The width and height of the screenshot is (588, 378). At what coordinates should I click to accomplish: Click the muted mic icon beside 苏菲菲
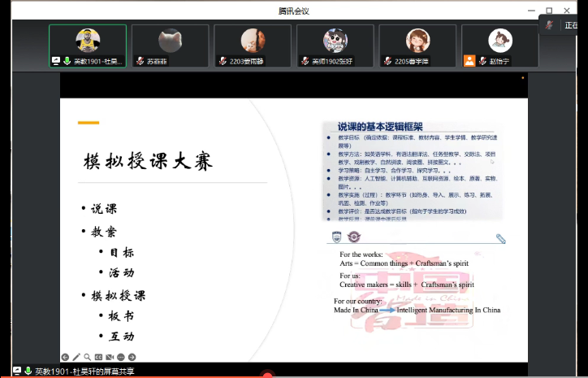(x=140, y=60)
